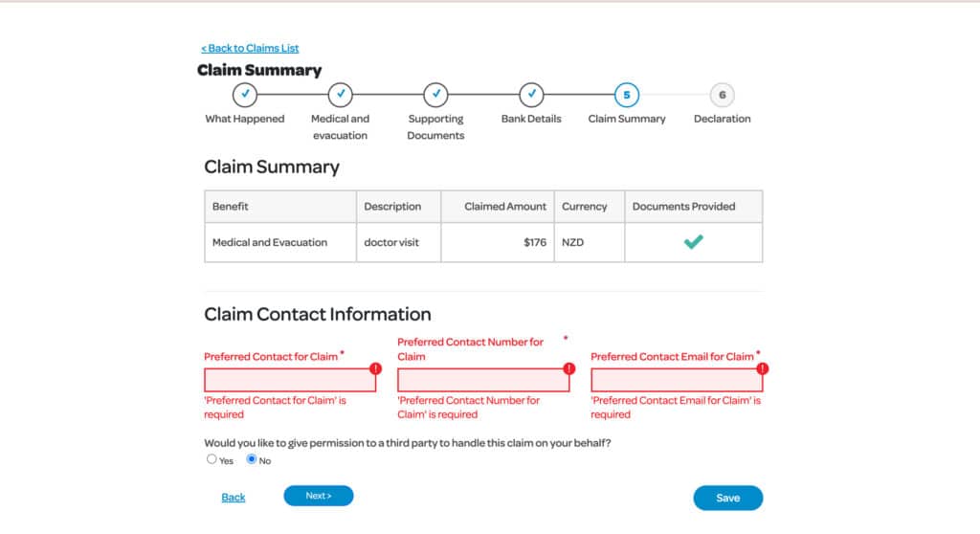Screen dimensions: 980x534
Task: Click the Medical and evacuation step circle
Action: tap(341, 95)
